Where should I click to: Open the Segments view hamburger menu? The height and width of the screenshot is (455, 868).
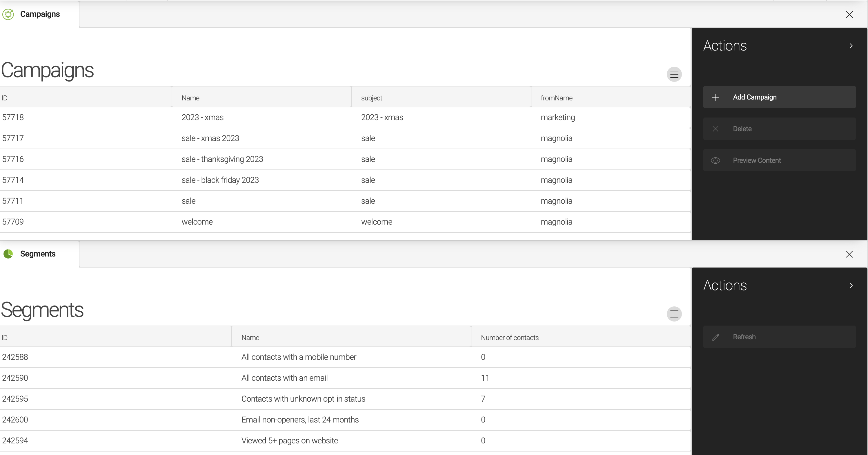[x=674, y=314]
